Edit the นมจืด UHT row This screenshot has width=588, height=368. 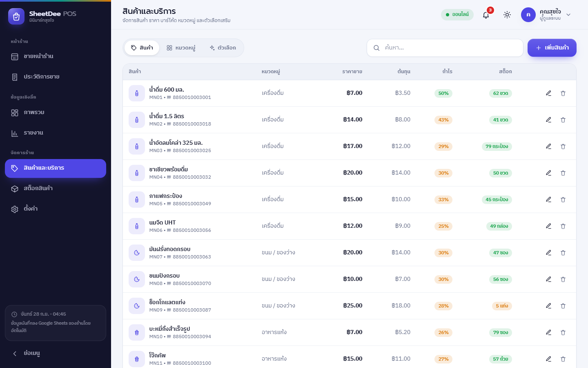click(548, 226)
